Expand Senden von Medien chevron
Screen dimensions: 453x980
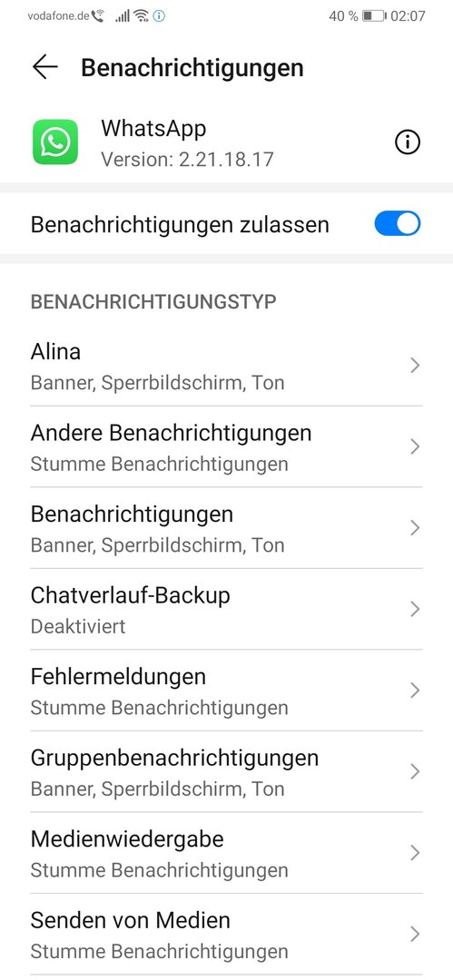pyautogui.click(x=414, y=935)
